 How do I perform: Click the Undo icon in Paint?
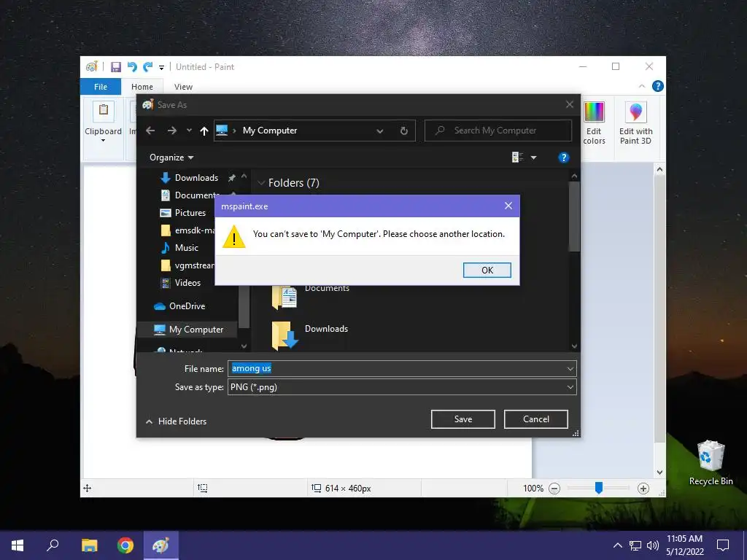coord(132,66)
